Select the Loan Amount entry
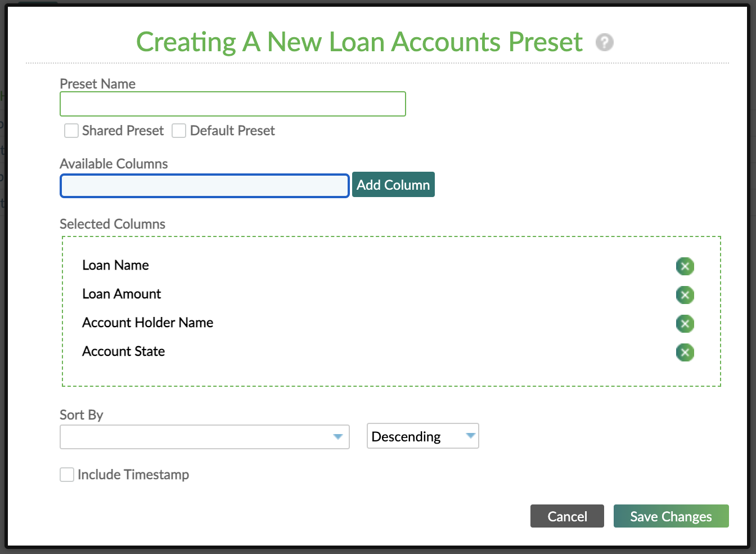 (121, 294)
